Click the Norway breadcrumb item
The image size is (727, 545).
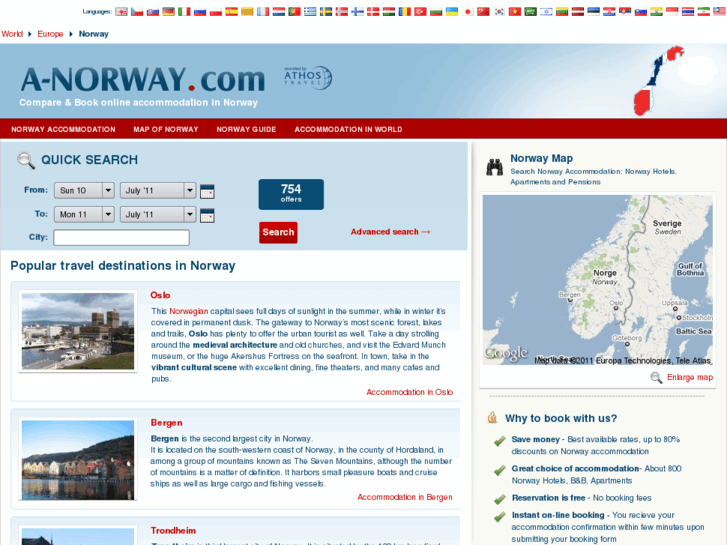94,34
